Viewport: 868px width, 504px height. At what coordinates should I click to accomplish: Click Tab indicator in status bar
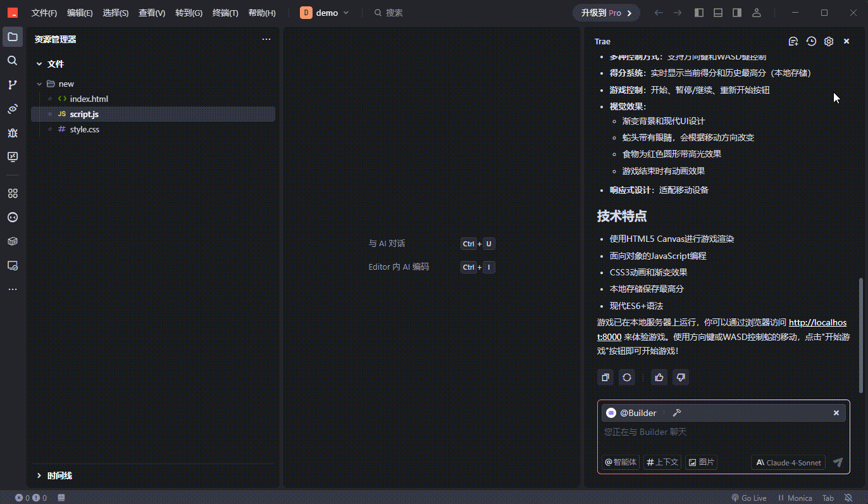coord(828,498)
